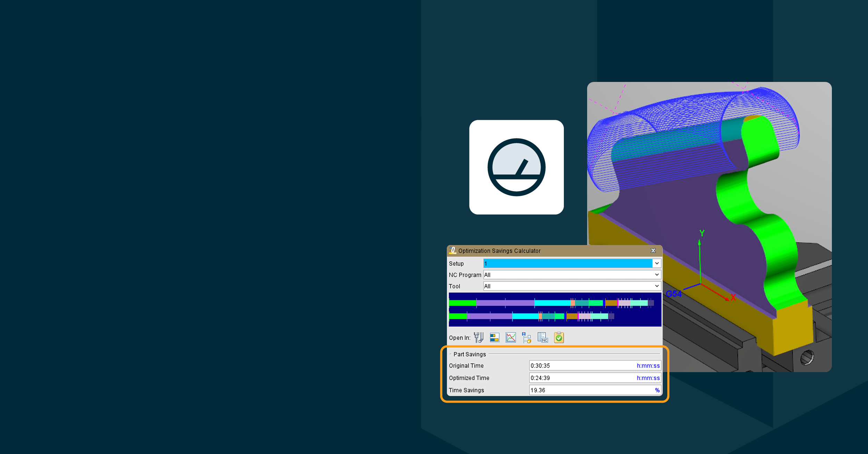The image size is (868, 454).
Task: Collapse the Part Savings section
Action: [451, 354]
